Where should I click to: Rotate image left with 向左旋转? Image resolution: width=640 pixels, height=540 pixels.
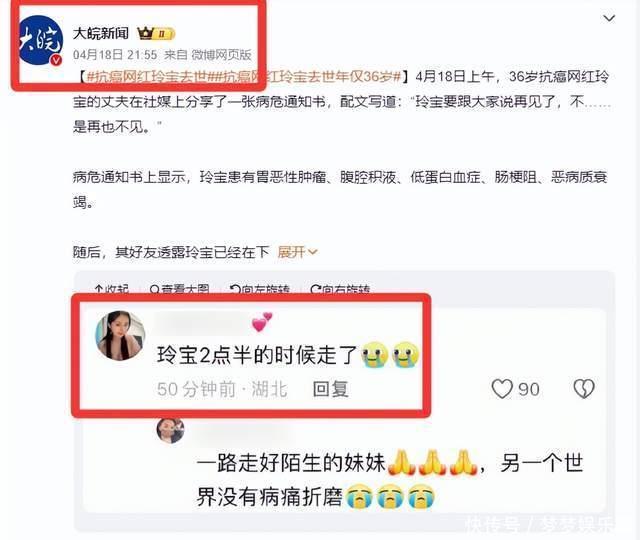pos(260,289)
